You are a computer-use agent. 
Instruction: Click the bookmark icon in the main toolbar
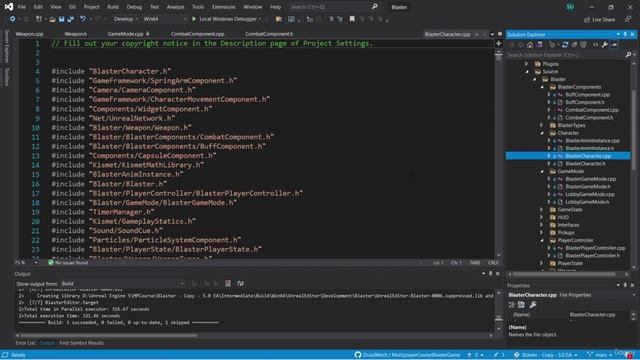[352, 19]
